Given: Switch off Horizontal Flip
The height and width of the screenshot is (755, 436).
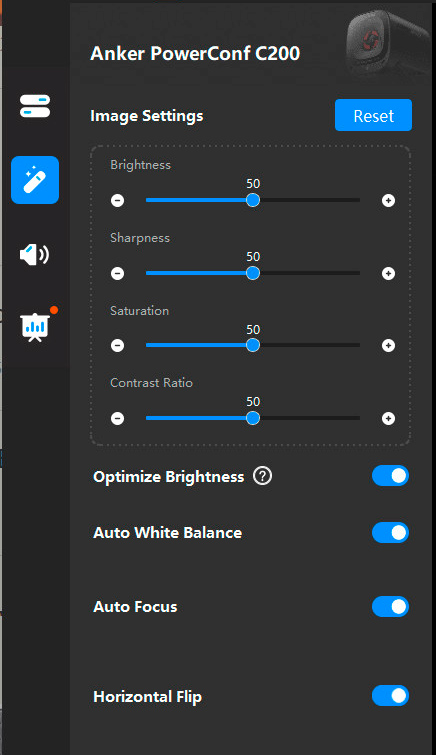Looking at the screenshot, I should (x=390, y=696).
